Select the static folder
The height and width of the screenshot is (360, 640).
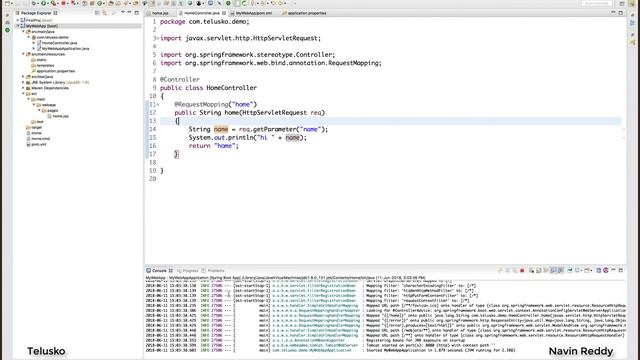point(41,60)
